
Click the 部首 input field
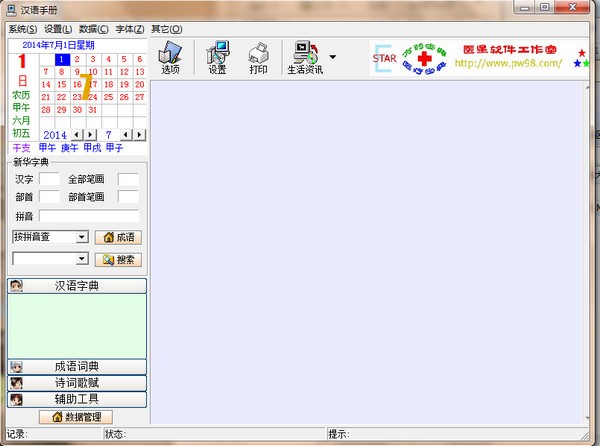tap(49, 197)
